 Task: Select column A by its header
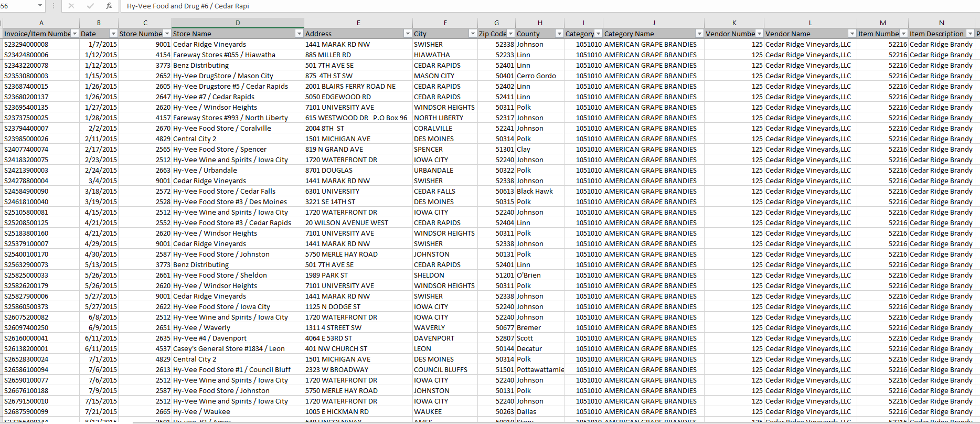[x=41, y=23]
